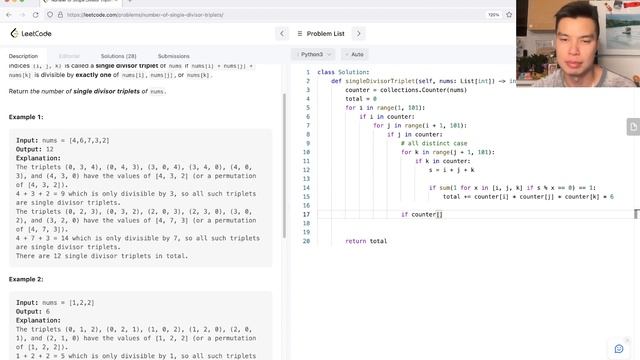Screen dimensions: 640x360
Task: Open the feedback chat icon at bottom right
Action: pyautogui.click(x=619, y=349)
